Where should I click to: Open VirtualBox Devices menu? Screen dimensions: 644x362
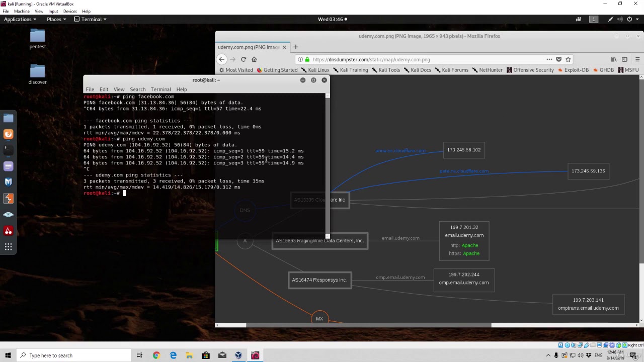point(70,11)
